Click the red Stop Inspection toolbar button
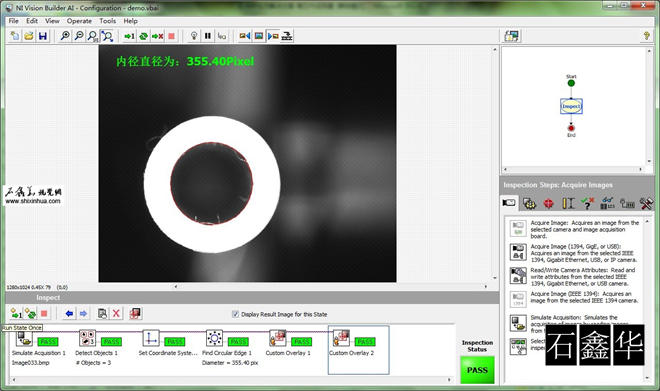The width and height of the screenshot is (660, 391). coord(171,36)
